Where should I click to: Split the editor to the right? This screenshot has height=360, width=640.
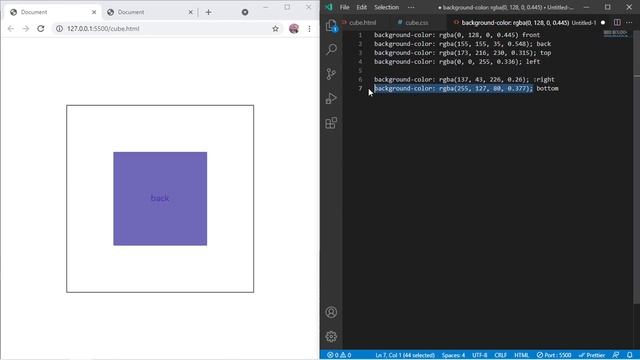point(617,22)
